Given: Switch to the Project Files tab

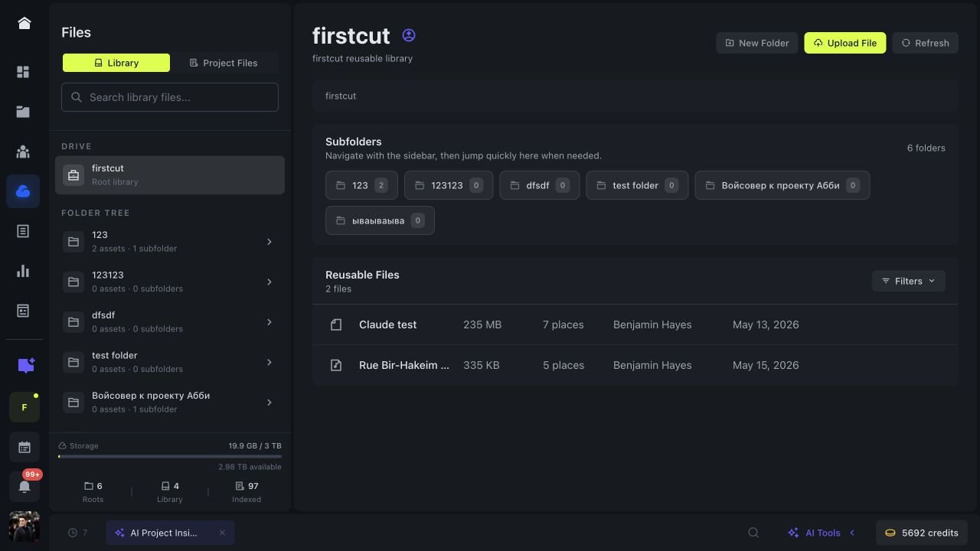Looking at the screenshot, I should (x=224, y=63).
